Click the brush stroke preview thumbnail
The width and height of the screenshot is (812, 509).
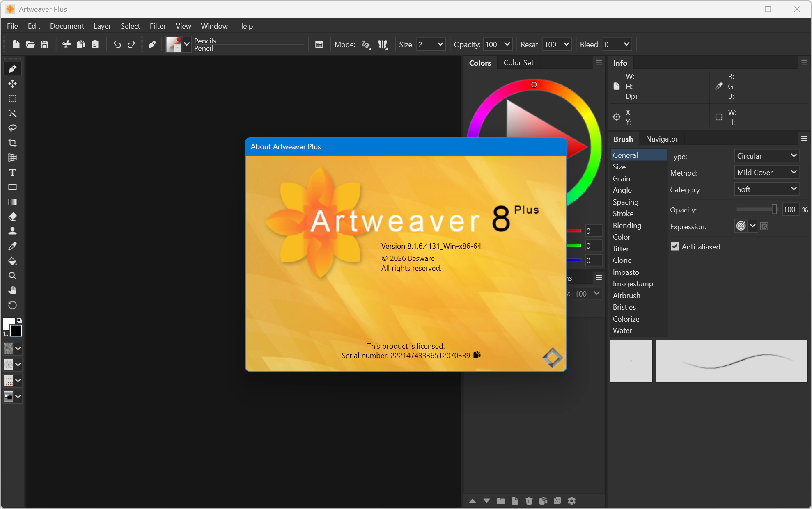pos(732,361)
